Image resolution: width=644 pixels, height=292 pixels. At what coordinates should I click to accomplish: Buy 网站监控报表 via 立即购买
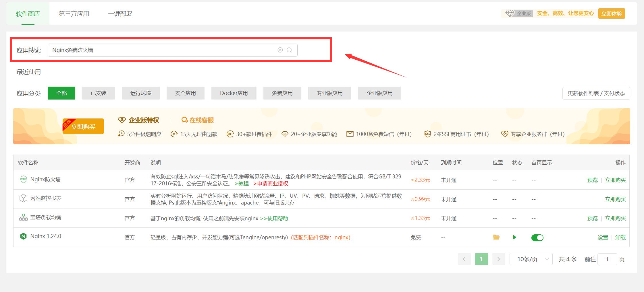point(615,199)
